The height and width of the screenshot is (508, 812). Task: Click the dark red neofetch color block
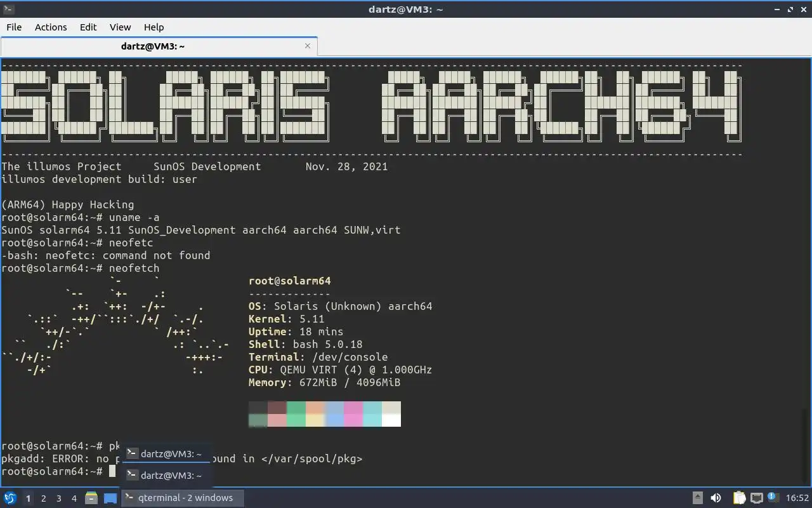coord(277,407)
